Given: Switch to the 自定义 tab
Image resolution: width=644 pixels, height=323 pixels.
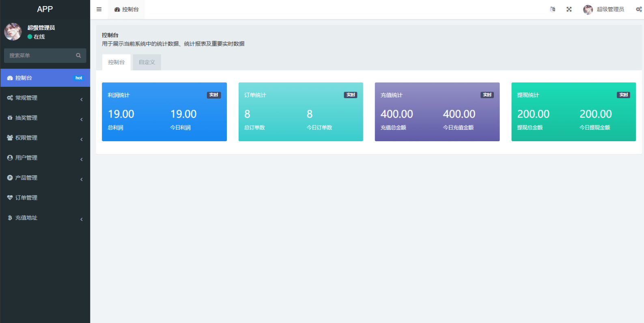Looking at the screenshot, I should coord(147,62).
